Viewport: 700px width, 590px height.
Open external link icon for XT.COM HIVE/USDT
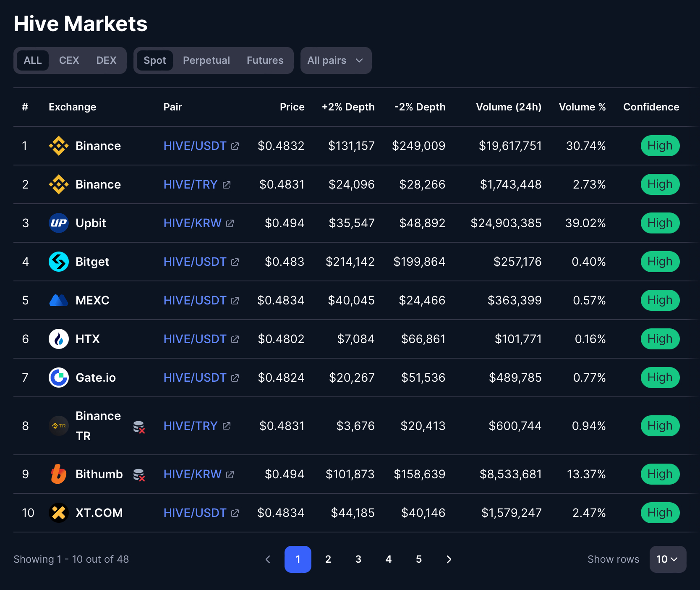point(235,513)
